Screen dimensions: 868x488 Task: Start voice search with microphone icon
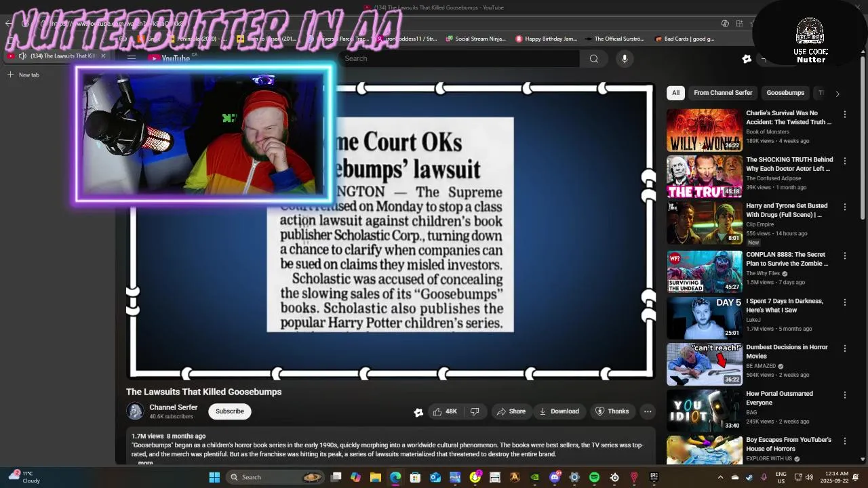(625, 58)
